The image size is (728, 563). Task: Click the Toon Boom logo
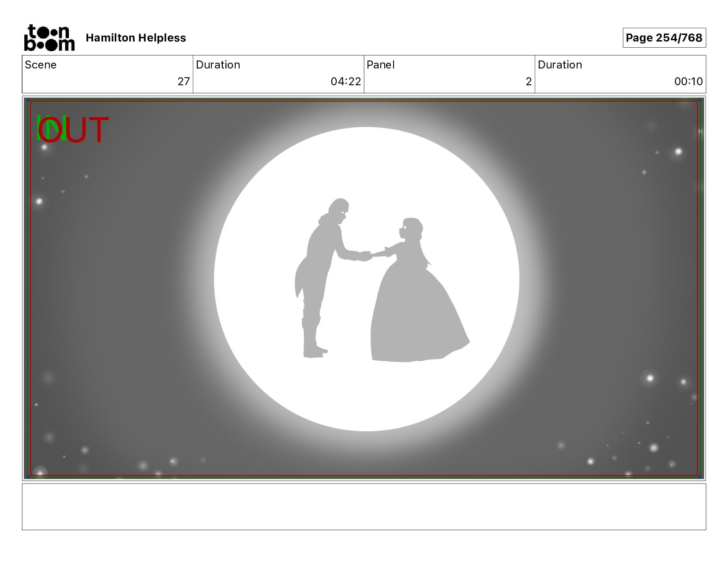click(49, 38)
